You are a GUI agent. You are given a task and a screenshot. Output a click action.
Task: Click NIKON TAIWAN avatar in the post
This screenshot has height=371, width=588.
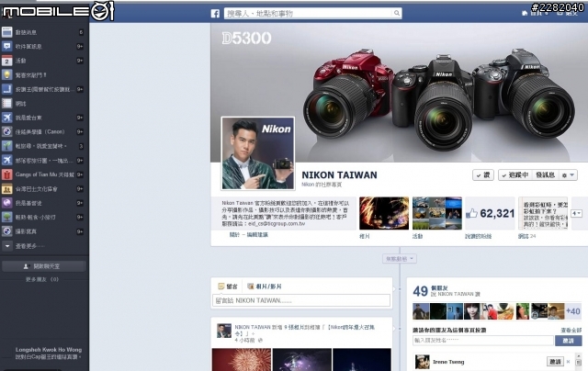224,331
